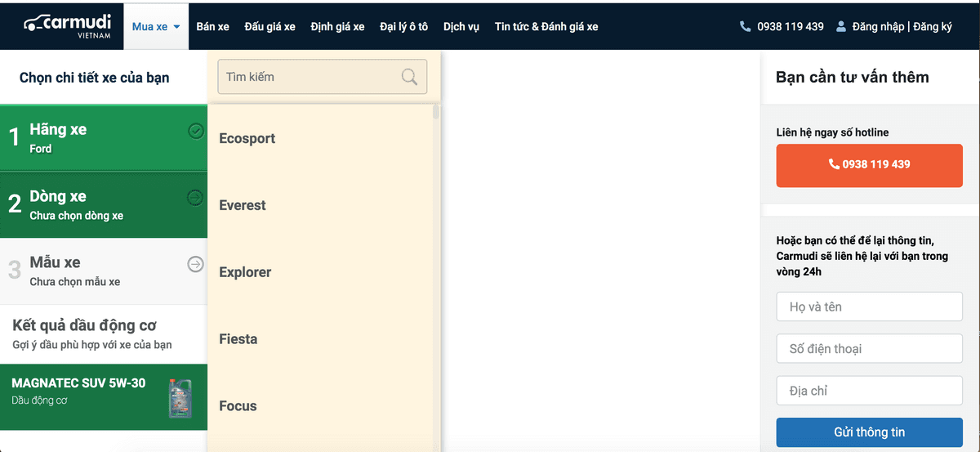Choose Ecosport in the model list
This screenshot has height=452, width=980.
click(247, 138)
